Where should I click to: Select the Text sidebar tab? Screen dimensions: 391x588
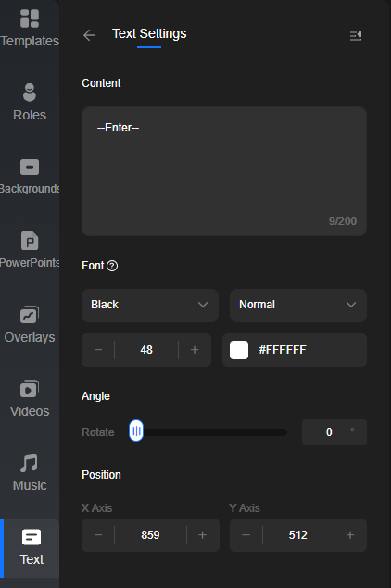point(31,548)
